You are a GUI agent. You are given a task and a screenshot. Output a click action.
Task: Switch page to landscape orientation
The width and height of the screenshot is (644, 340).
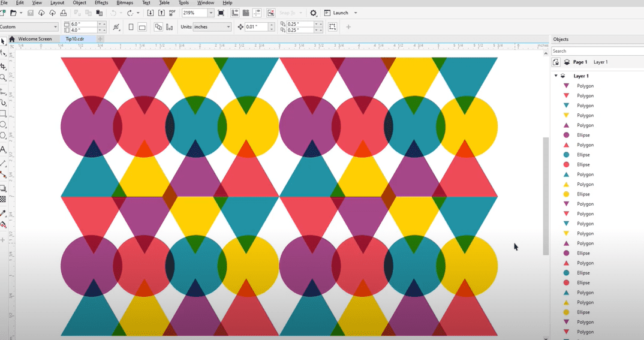tap(142, 27)
